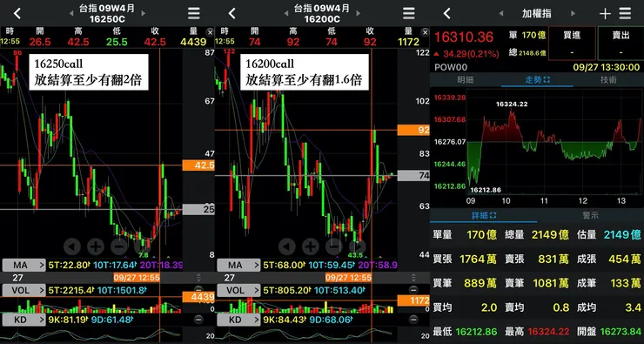Image resolution: width=644 pixels, height=344 pixels.
Task: Go to the next symbol after 加權指
Action: tap(573, 14)
